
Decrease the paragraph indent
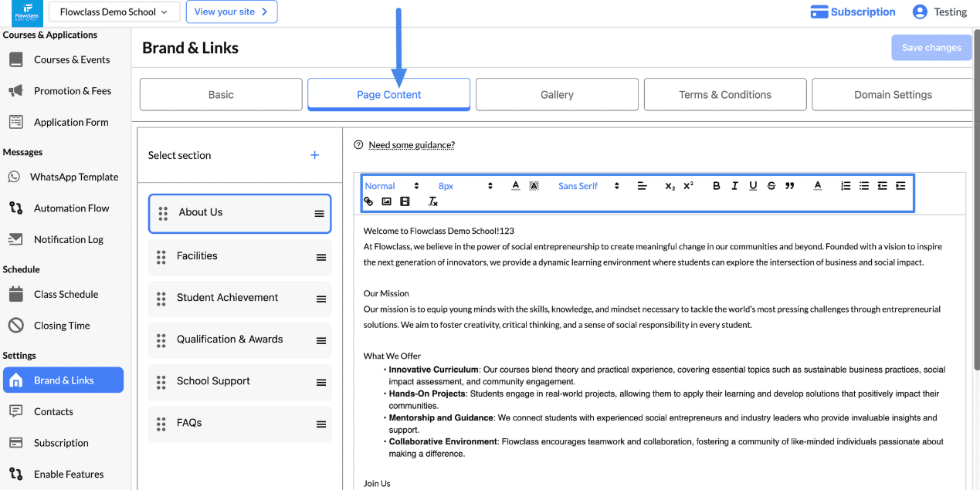[882, 186]
